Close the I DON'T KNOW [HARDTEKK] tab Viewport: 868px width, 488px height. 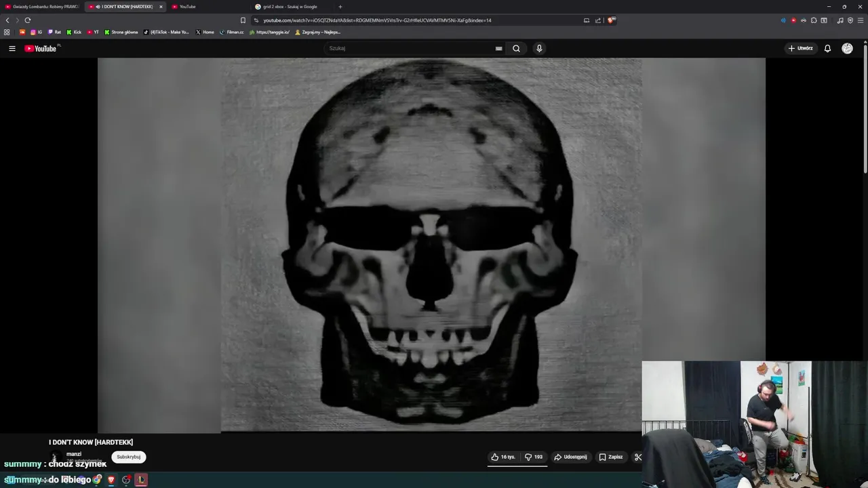pyautogui.click(x=161, y=7)
